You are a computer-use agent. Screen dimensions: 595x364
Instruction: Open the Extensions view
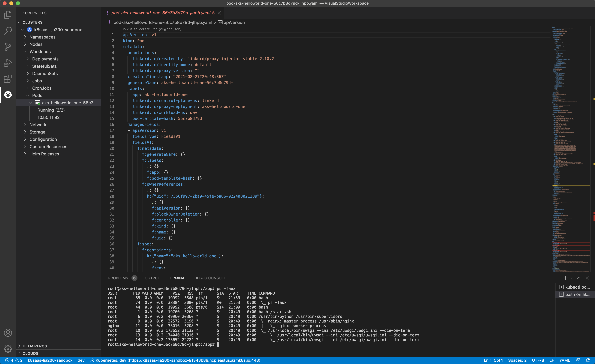pos(8,79)
